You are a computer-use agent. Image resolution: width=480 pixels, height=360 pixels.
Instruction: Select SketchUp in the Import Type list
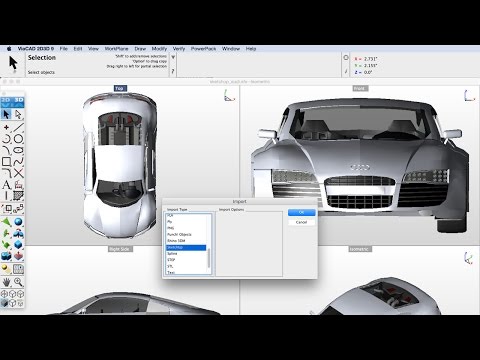pos(186,247)
